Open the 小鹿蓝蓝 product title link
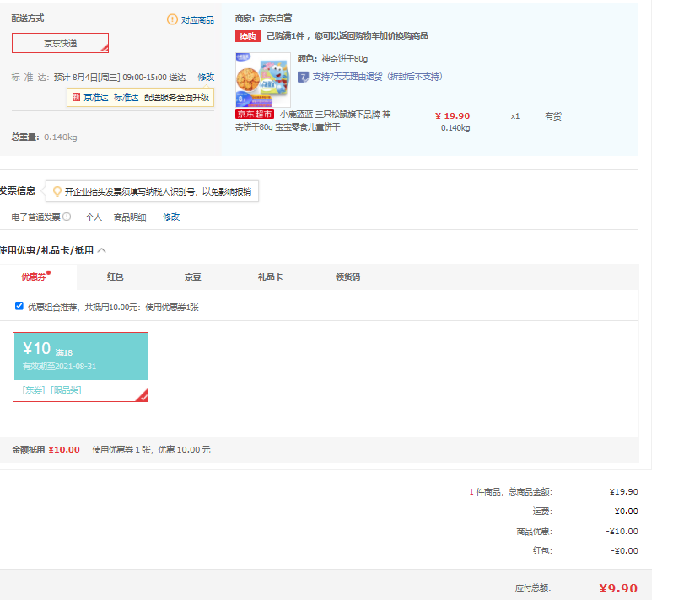This screenshot has height=600, width=700. point(313,121)
